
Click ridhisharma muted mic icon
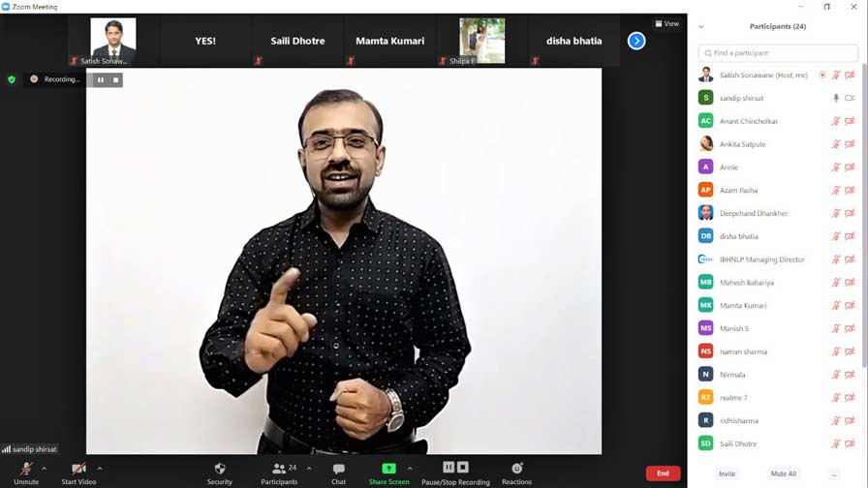click(x=836, y=421)
